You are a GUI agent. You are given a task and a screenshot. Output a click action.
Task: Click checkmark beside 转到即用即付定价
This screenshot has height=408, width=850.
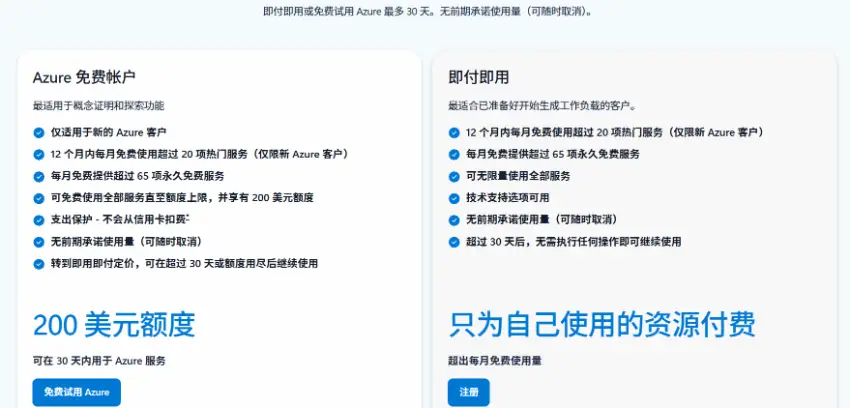[38, 264]
